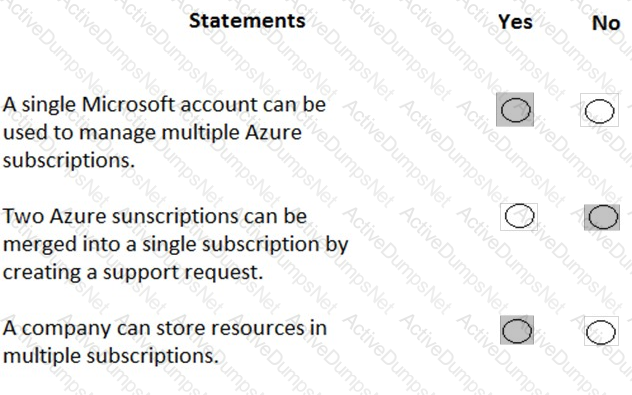Mark No for company resources in multiple subscriptions
Image resolution: width=632 pixels, height=395 pixels.
(601, 331)
